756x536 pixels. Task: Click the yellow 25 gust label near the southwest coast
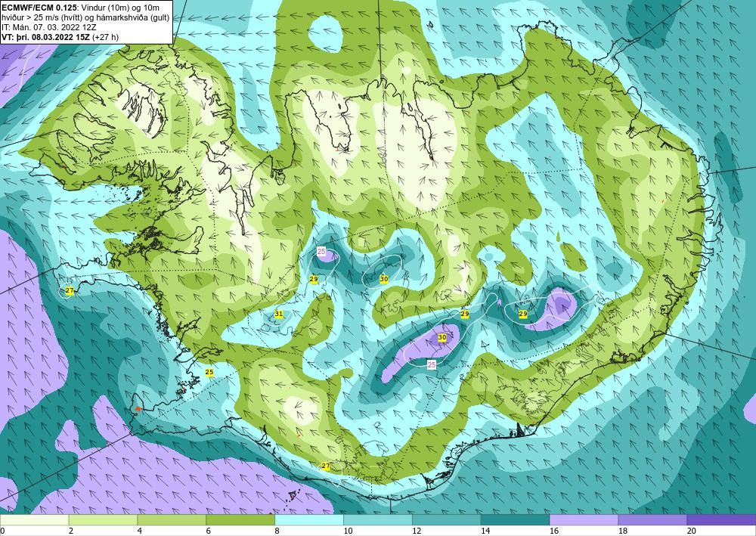tap(209, 372)
